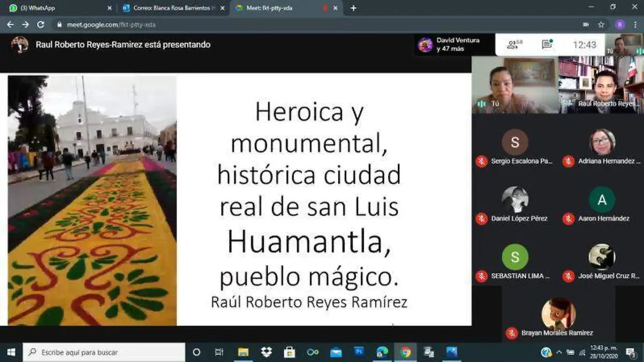Viewport: 644px width, 362px height.
Task: Click the camera permission icon in address bar
Action: (x=586, y=25)
